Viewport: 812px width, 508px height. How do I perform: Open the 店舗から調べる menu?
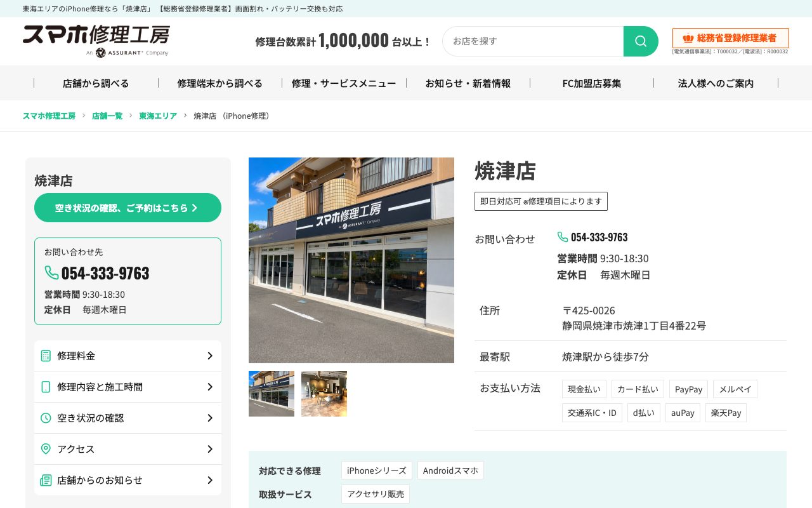click(96, 83)
